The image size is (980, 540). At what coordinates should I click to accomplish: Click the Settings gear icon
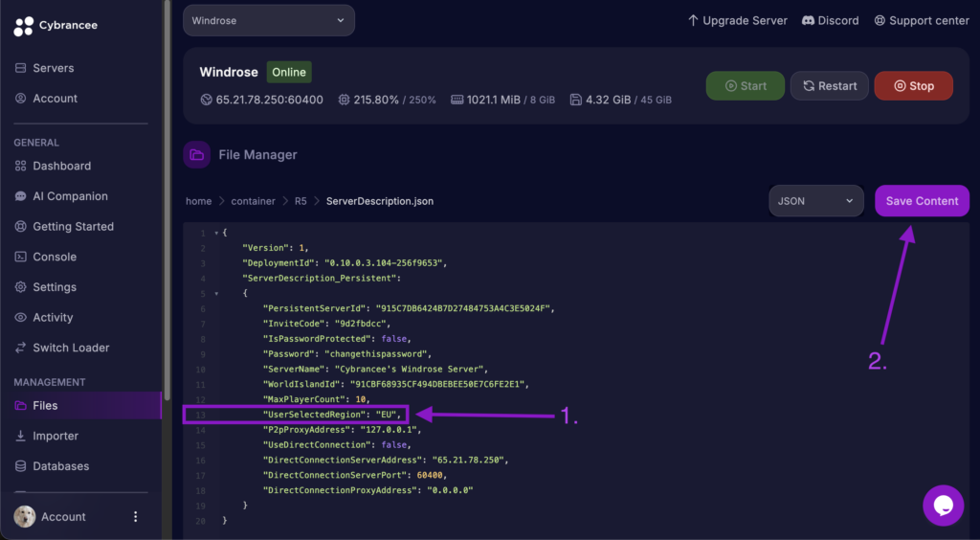21,287
